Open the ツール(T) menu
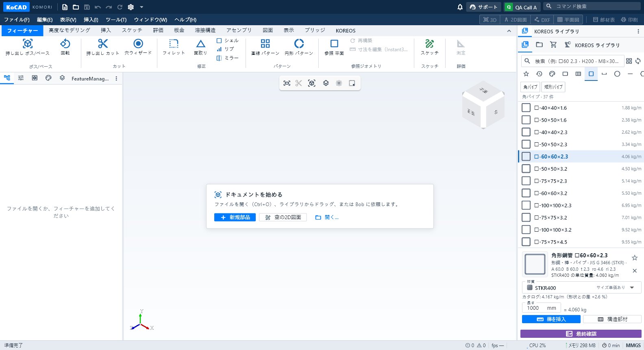Image resolution: width=644 pixels, height=350 pixels. click(x=116, y=20)
